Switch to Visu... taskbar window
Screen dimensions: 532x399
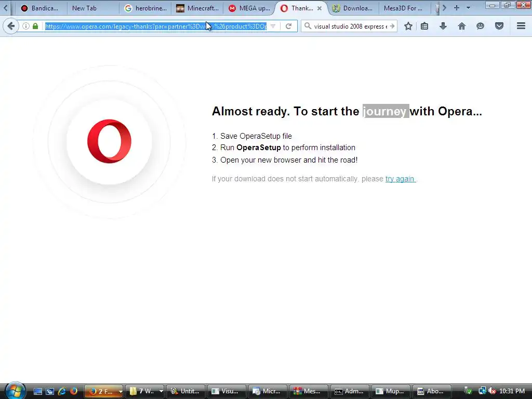(227, 391)
